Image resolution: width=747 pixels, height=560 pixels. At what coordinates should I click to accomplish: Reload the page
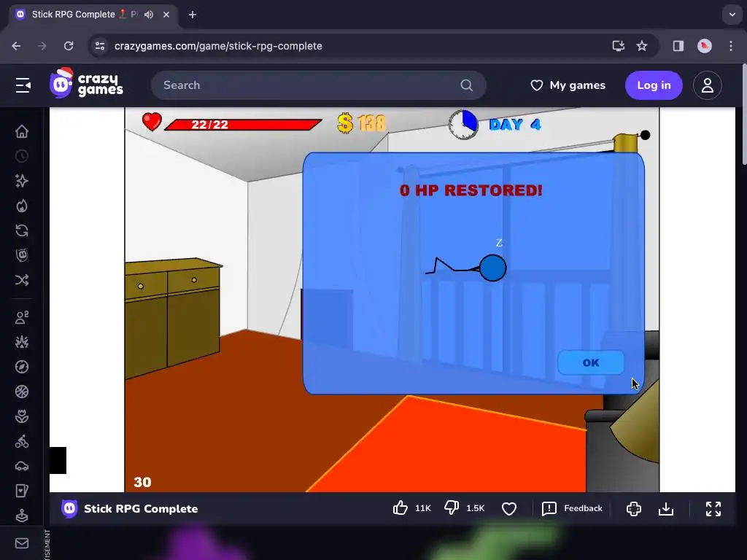coord(69,46)
